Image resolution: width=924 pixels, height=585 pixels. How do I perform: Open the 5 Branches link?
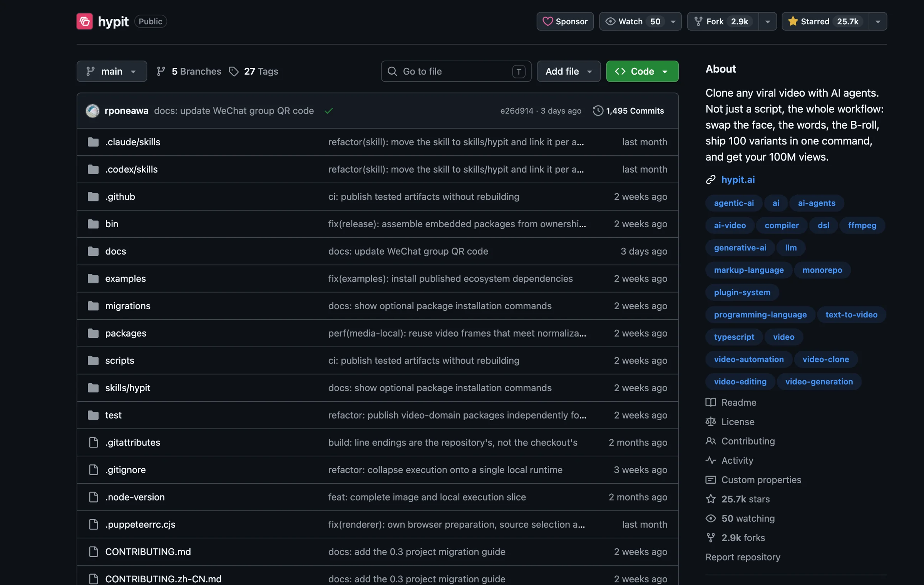pyautogui.click(x=189, y=72)
